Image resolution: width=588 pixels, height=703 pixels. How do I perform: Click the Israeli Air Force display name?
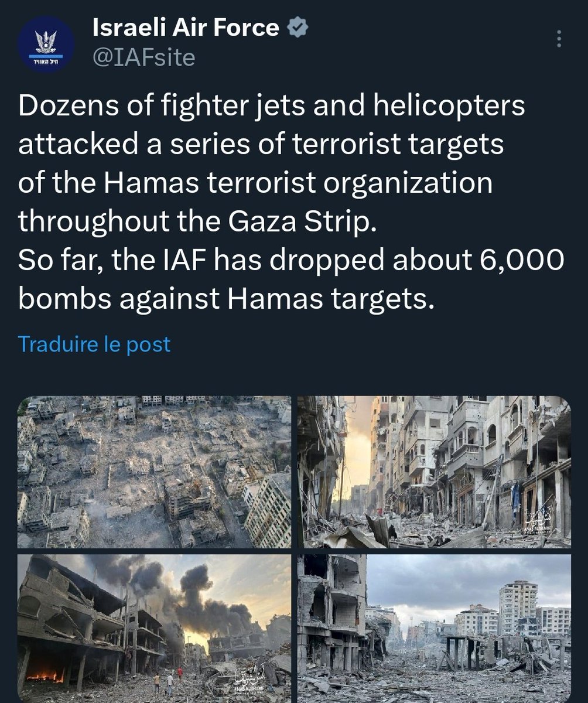point(186,27)
